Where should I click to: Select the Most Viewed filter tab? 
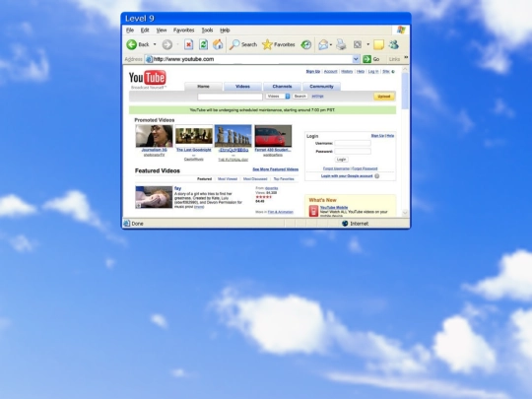228,178
